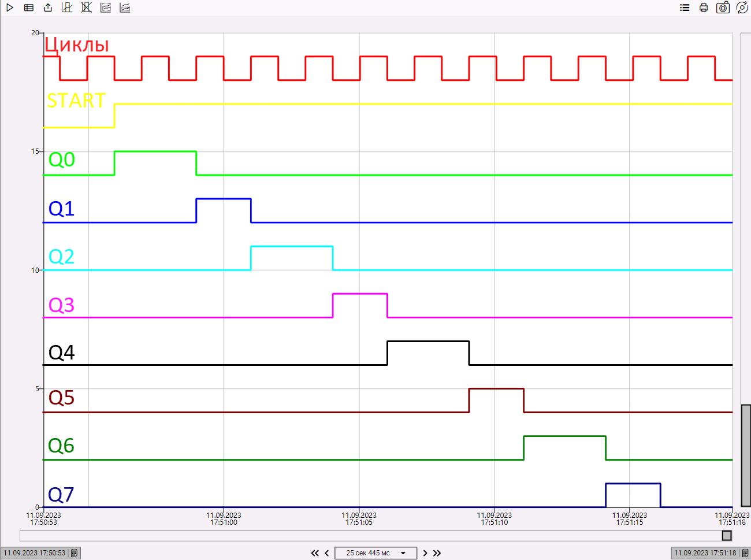Click the second trends layout icon

(x=125, y=8)
